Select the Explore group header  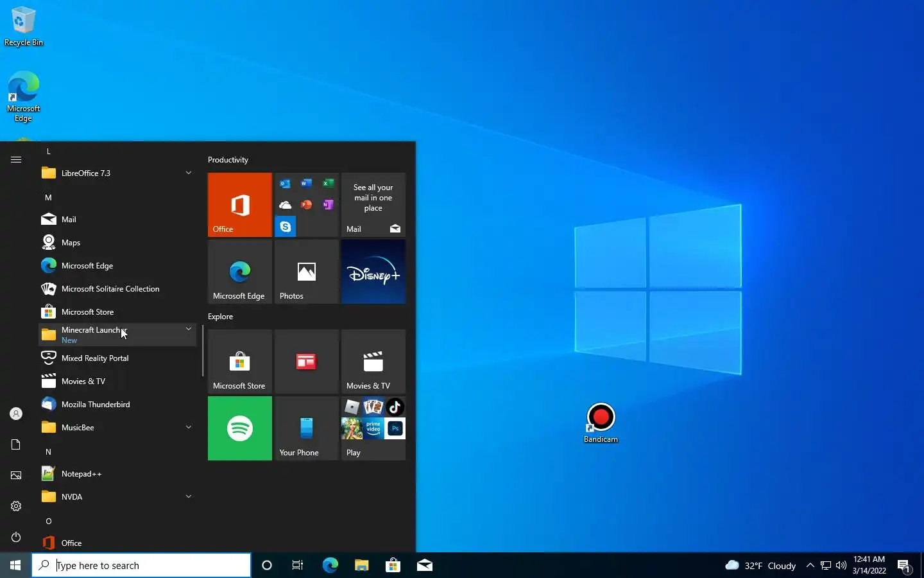point(220,317)
